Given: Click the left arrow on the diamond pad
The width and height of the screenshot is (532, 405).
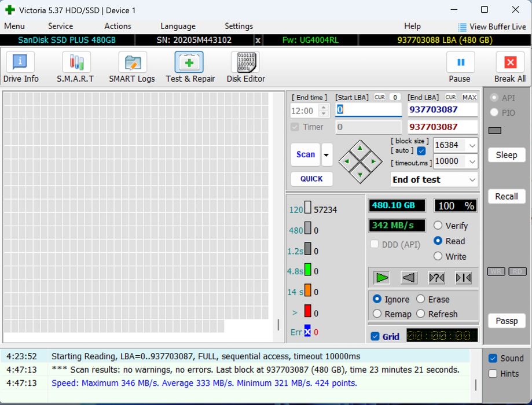Looking at the screenshot, I should pos(347,161).
